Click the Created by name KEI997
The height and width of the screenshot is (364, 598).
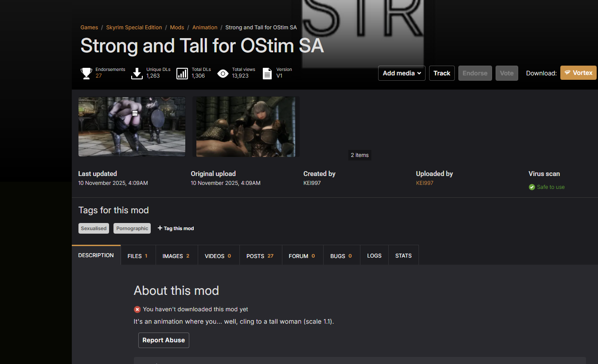312,183
